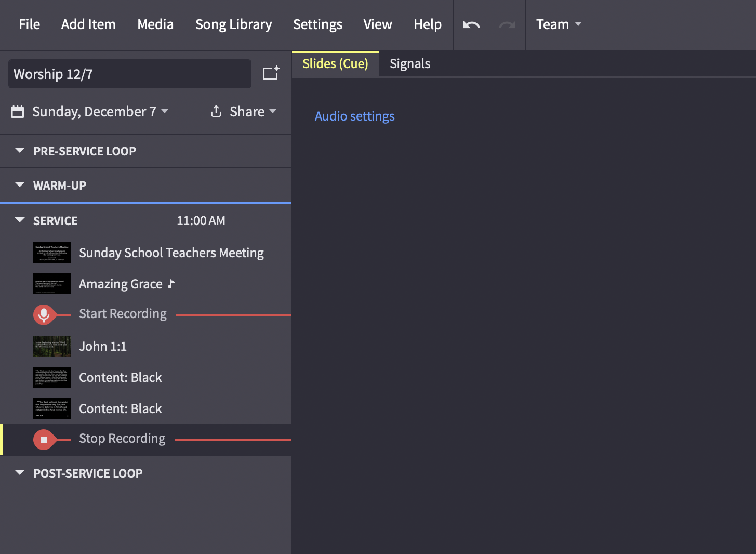
Task: Click the music note beside Amazing Grace
Action: pyautogui.click(x=171, y=284)
